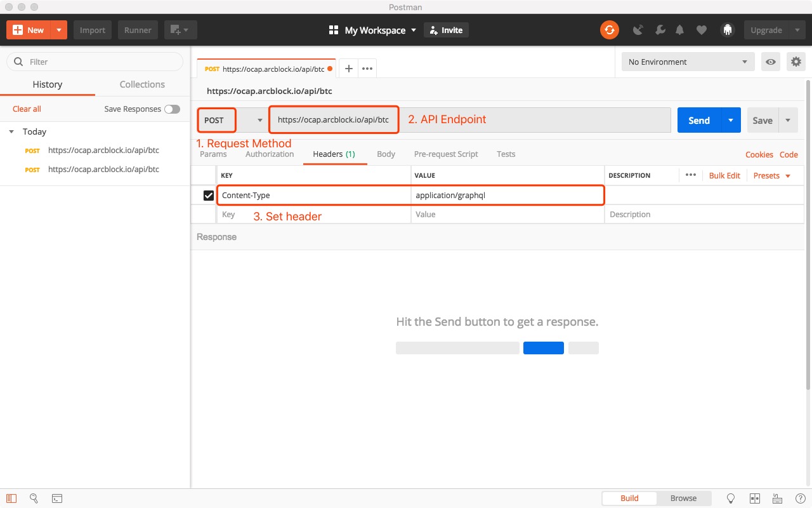
Task: Click the New button
Action: [x=29, y=30]
